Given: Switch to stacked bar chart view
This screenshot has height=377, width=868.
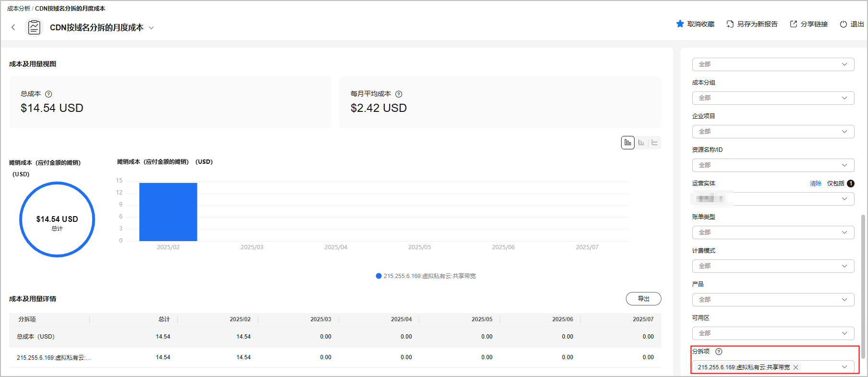Looking at the screenshot, I should tap(628, 143).
